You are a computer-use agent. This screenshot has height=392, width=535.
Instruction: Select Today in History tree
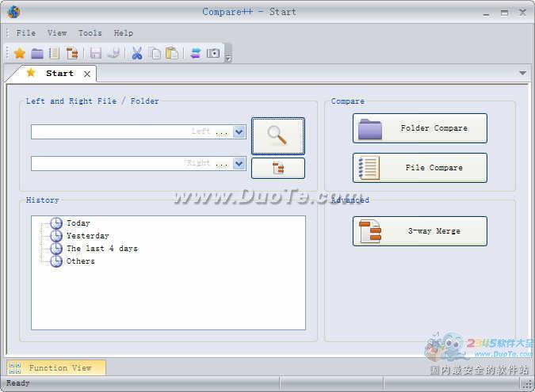click(x=78, y=223)
